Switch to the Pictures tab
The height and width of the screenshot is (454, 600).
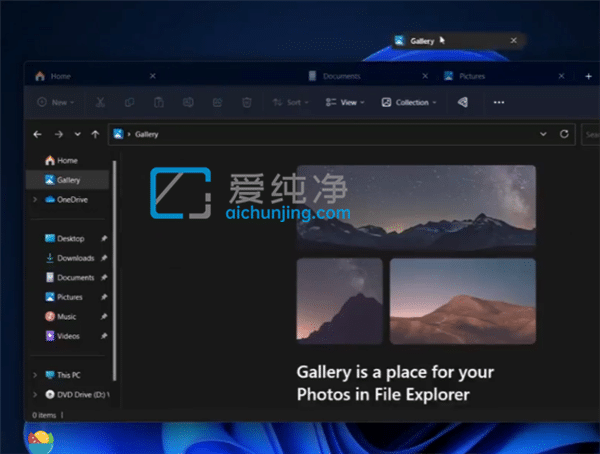(470, 76)
